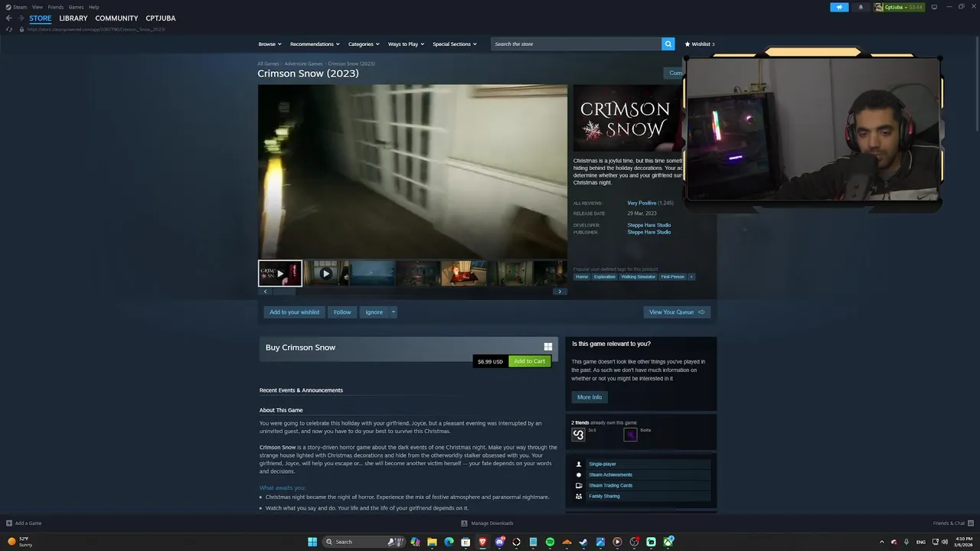Image resolution: width=980 pixels, height=551 pixels.
Task: Switch to the COMMUNITY tab
Action: [116, 18]
